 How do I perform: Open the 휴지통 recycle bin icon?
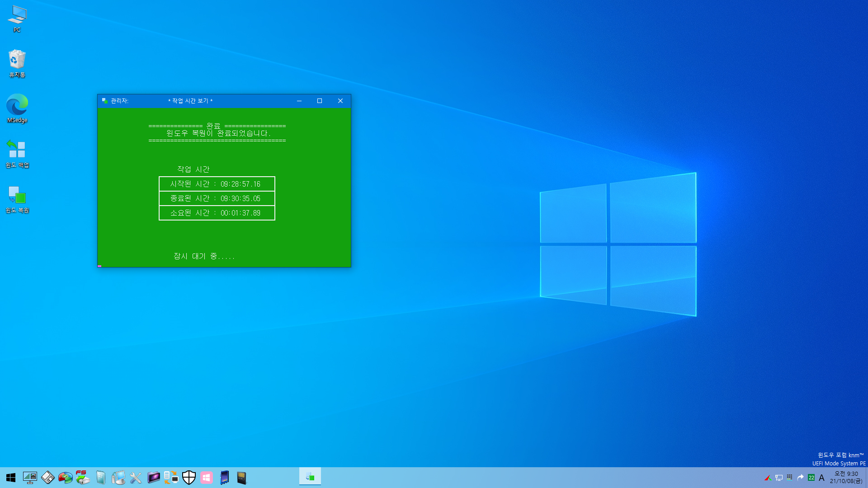17,64
